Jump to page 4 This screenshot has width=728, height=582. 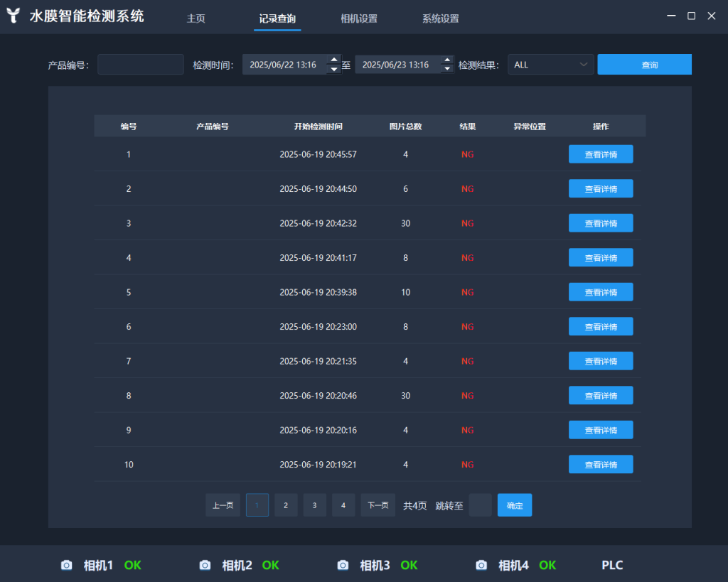pos(343,505)
